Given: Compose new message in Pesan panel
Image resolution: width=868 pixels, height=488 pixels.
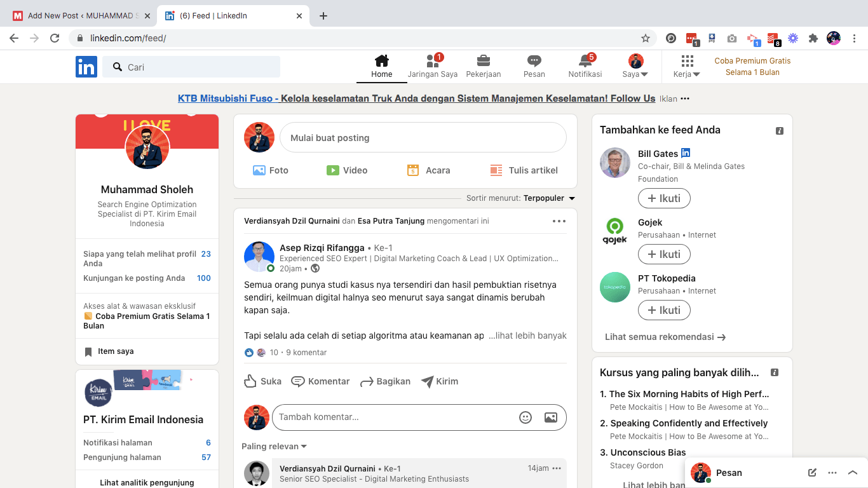Looking at the screenshot, I should [x=812, y=473].
